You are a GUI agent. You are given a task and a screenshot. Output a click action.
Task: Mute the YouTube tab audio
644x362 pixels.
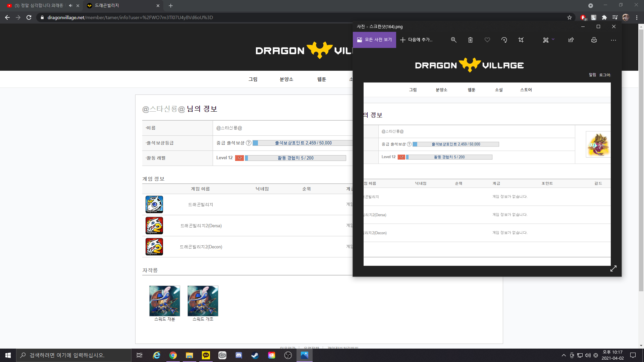[x=70, y=6]
